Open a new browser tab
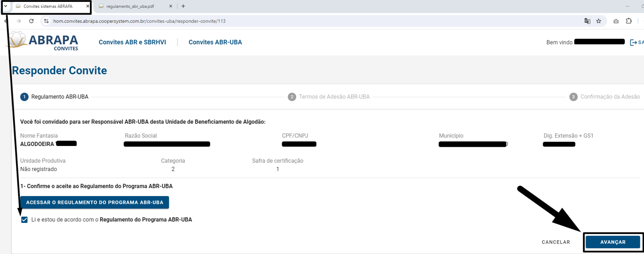Screen dimensions: 644x254 [x=183, y=6]
